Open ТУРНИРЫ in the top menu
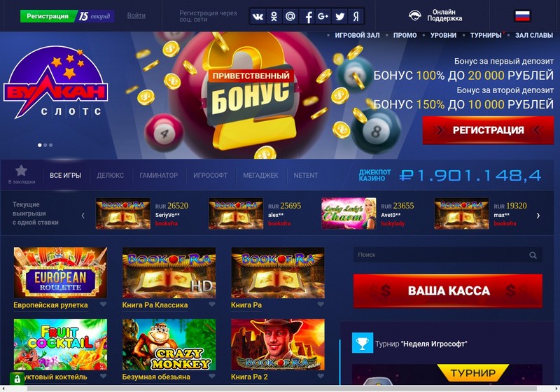 pos(486,35)
